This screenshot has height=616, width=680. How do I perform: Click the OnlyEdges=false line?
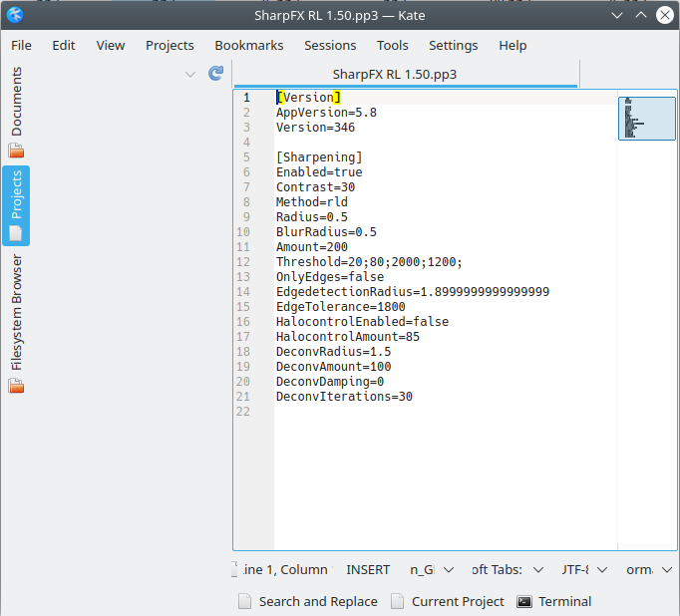[330, 276]
